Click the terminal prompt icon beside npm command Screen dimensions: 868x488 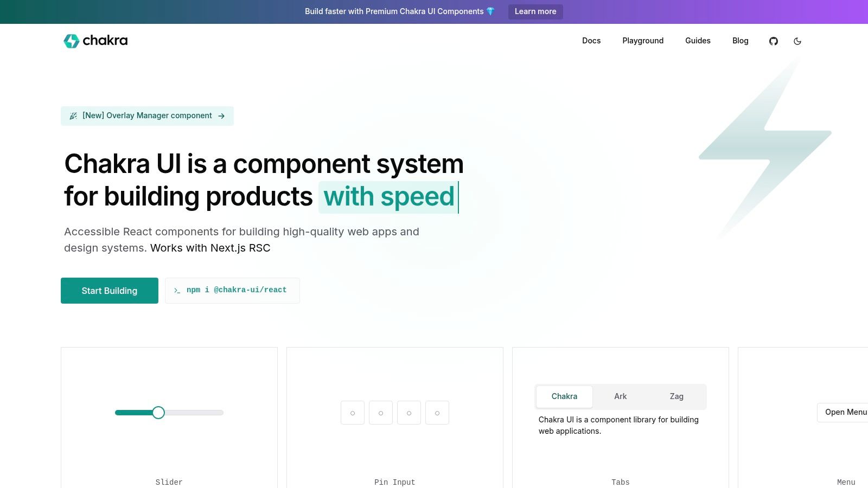[177, 291]
